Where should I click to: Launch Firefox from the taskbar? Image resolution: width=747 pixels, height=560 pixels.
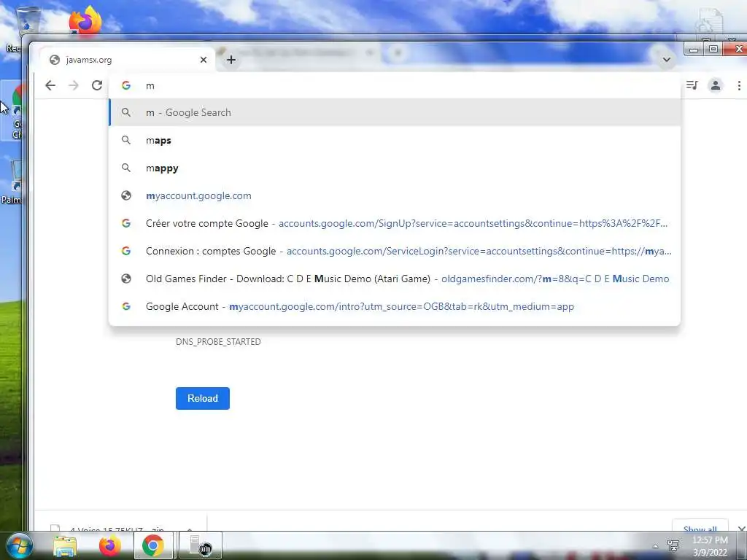pyautogui.click(x=109, y=545)
